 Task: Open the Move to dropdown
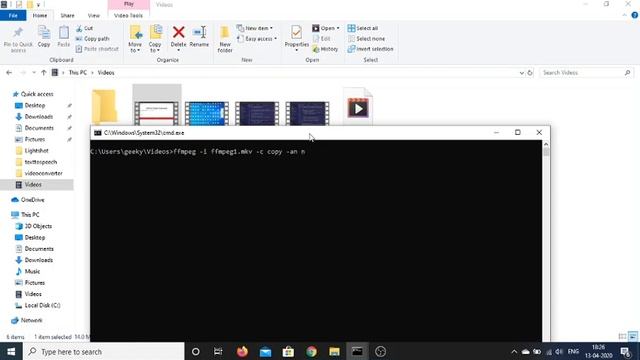point(135,39)
